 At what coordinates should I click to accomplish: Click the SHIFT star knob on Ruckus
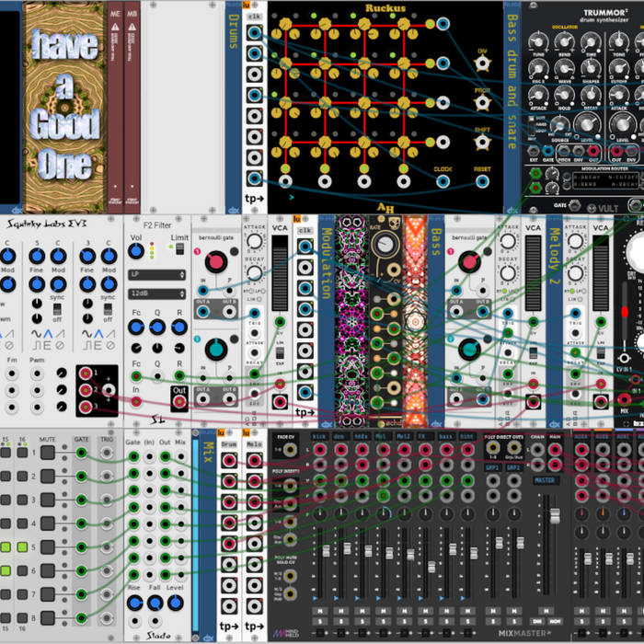pos(480,141)
